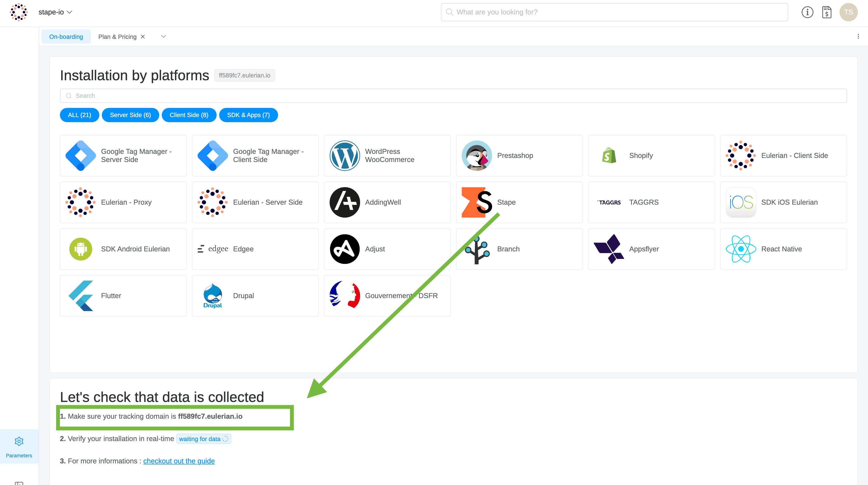This screenshot has width=868, height=485.
Task: Select the Stape platform tile
Action: [x=519, y=202]
